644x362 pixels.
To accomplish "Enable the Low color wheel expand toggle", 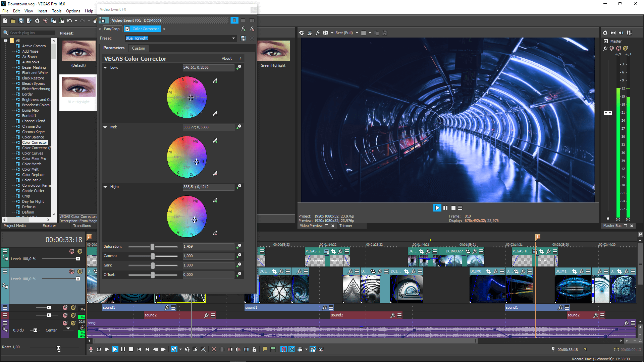I will coord(105,67).
